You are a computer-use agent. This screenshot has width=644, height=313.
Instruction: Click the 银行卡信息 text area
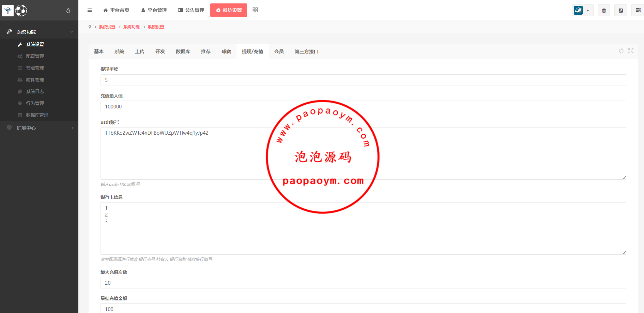(363, 228)
